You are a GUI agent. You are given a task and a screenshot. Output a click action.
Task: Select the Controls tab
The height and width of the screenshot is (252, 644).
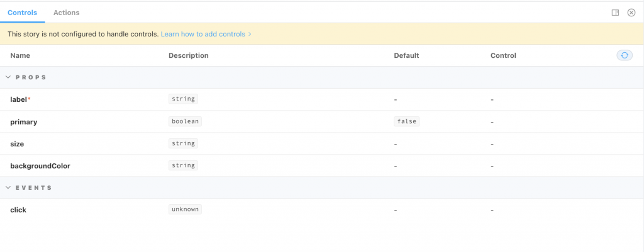point(22,13)
